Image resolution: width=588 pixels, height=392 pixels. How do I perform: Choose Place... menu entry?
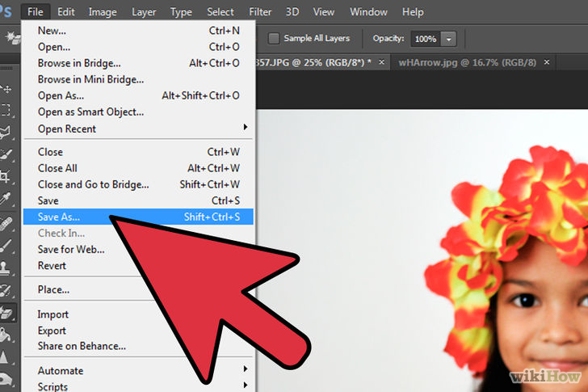53,289
